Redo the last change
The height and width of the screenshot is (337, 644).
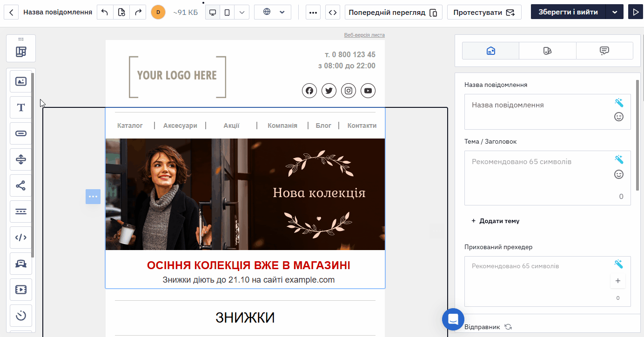pyautogui.click(x=138, y=12)
